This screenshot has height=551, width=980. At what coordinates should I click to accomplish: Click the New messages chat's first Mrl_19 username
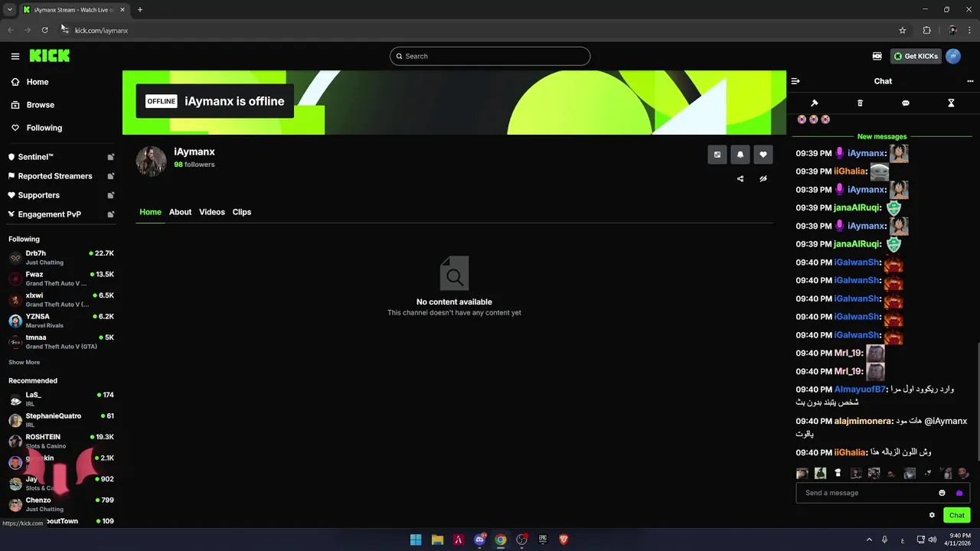[x=848, y=354]
